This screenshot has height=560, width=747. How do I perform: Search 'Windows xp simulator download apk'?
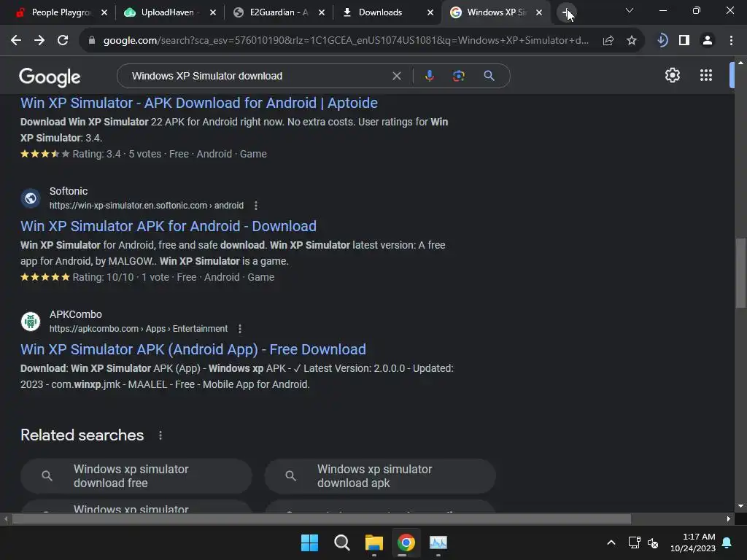coord(380,475)
